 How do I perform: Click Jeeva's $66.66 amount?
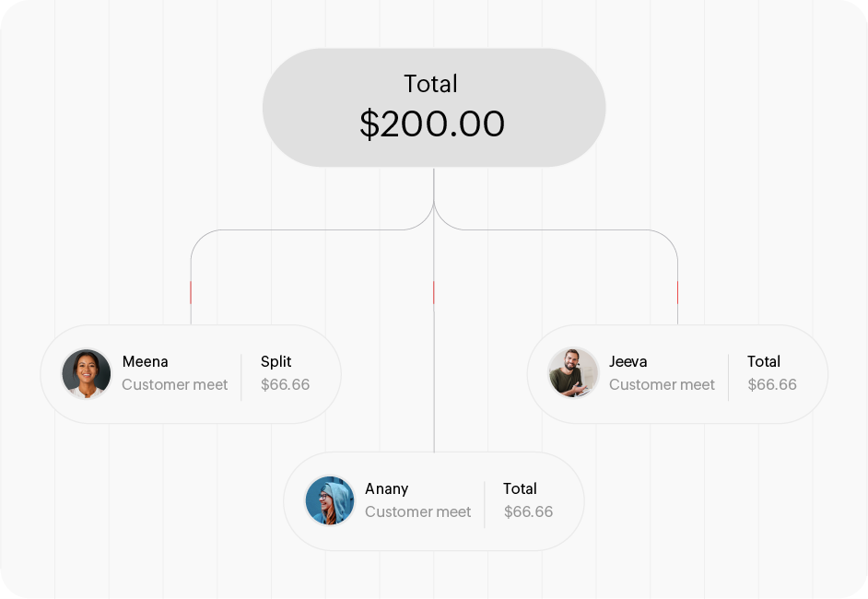click(771, 384)
